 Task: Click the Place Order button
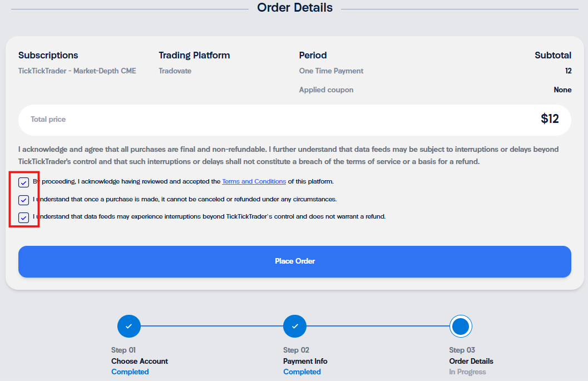tap(295, 262)
